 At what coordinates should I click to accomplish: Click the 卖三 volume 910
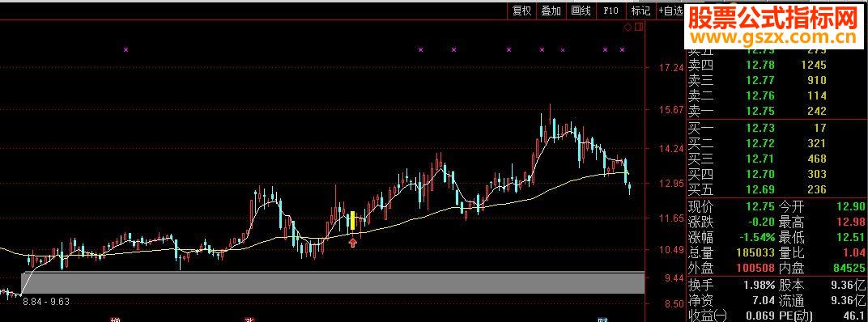pyautogui.click(x=816, y=81)
